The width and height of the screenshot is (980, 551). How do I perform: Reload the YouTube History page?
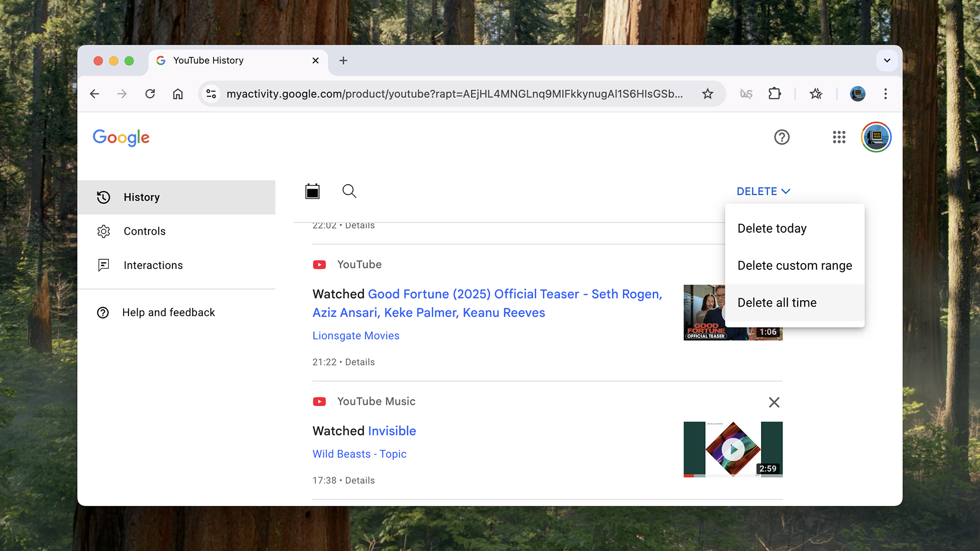[x=150, y=94]
